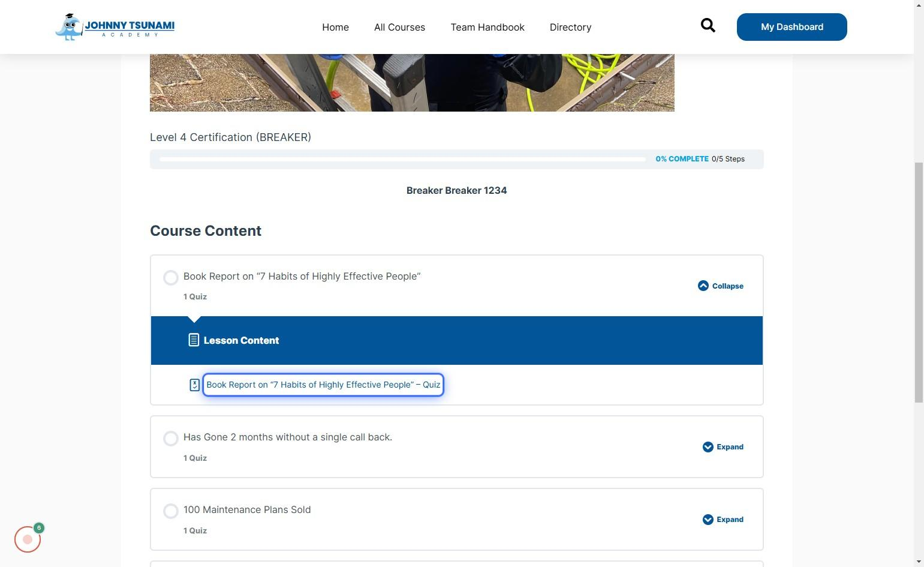
Task: Open the chat widget bubble with badge
Action: pos(28,539)
